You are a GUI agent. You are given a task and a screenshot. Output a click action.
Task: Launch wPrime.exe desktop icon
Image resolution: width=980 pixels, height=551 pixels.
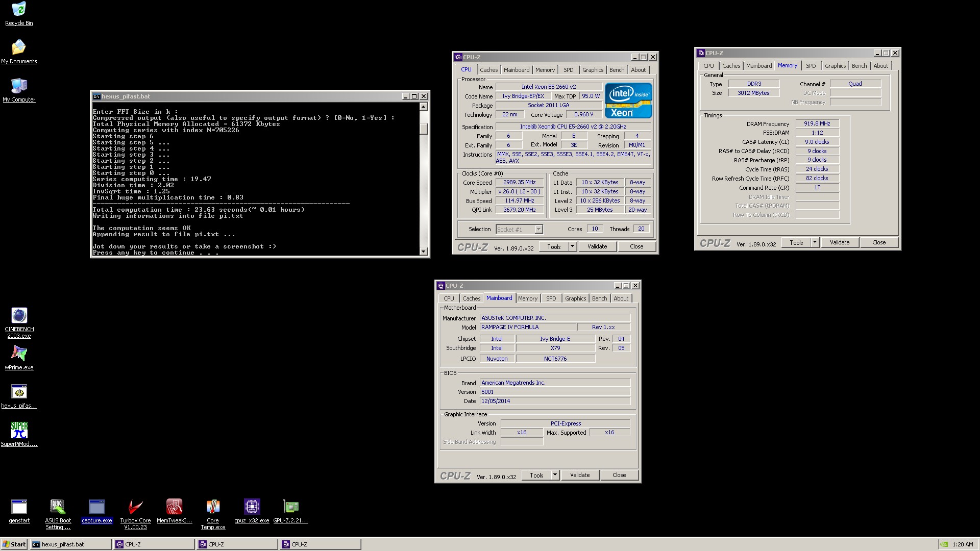19,358
